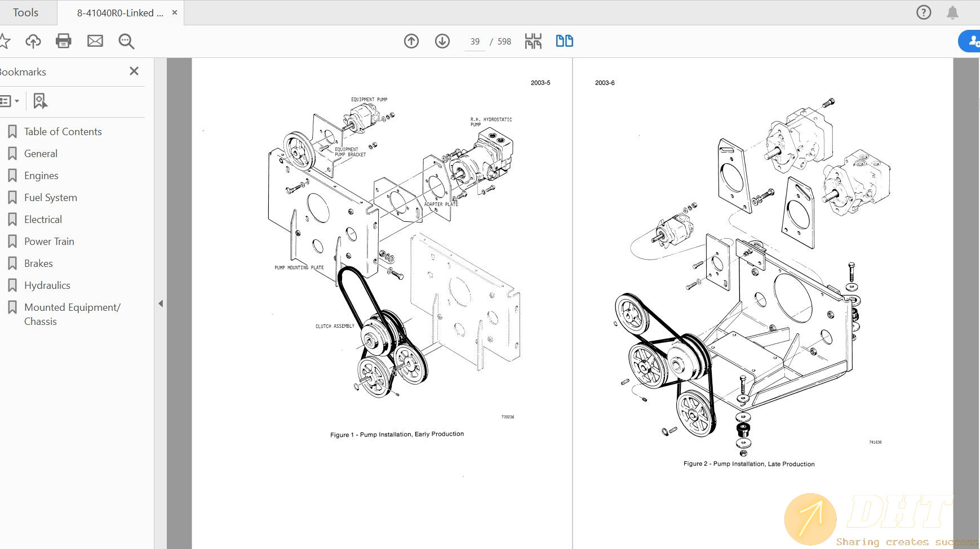Viewport: 980px width, 549px height.
Task: Click the notifications bell
Action: pyautogui.click(x=952, y=12)
